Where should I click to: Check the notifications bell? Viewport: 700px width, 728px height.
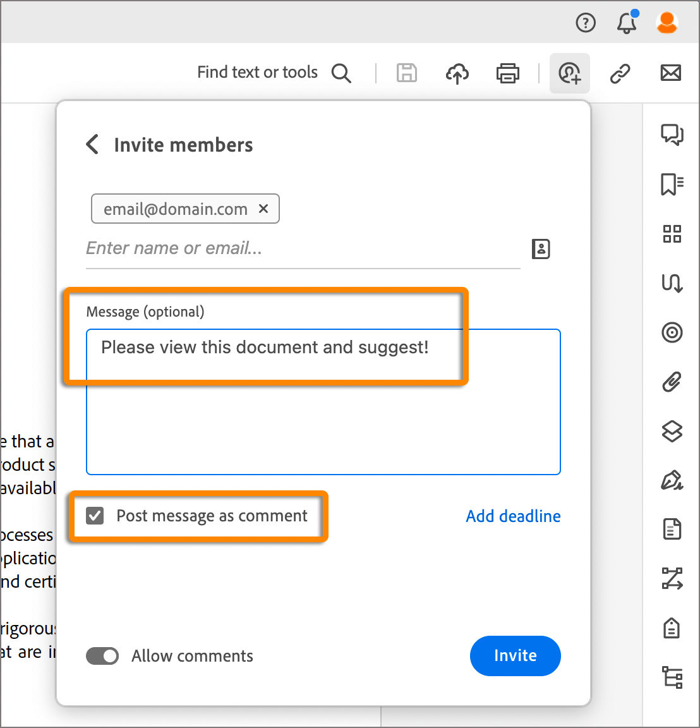tap(626, 23)
